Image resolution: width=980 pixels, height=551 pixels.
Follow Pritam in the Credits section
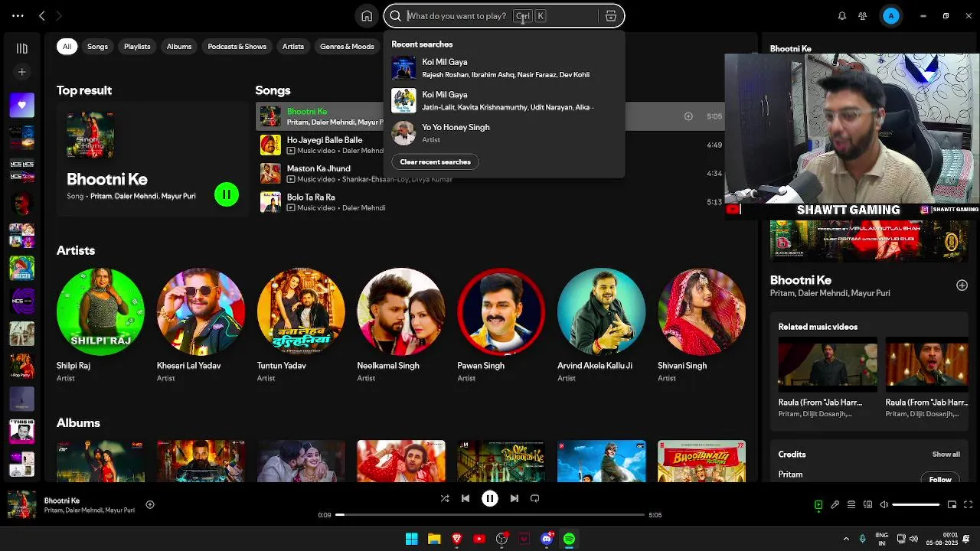tap(940, 479)
